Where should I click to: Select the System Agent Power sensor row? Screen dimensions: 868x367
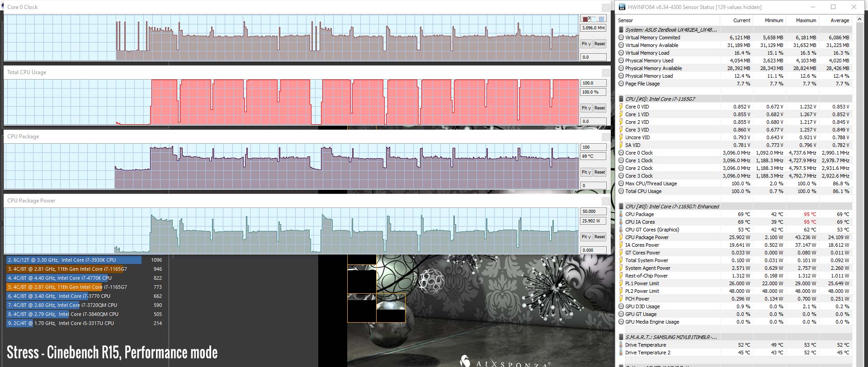pos(735,268)
